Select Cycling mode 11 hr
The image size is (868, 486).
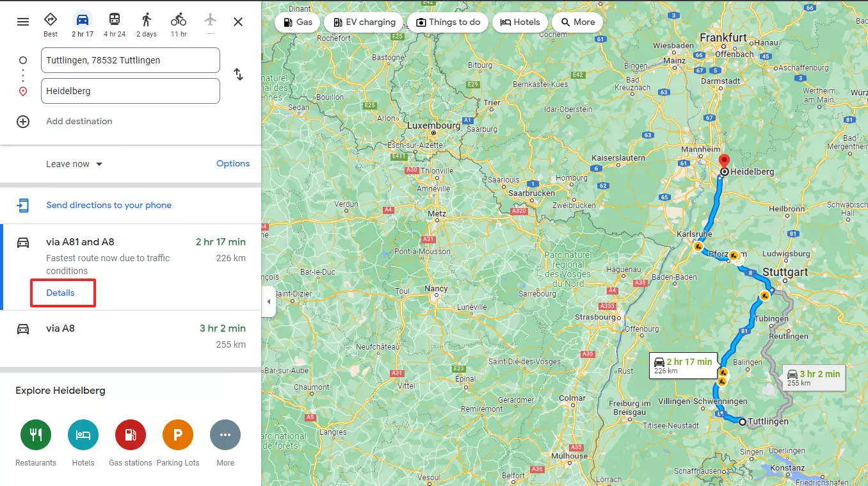(x=179, y=24)
